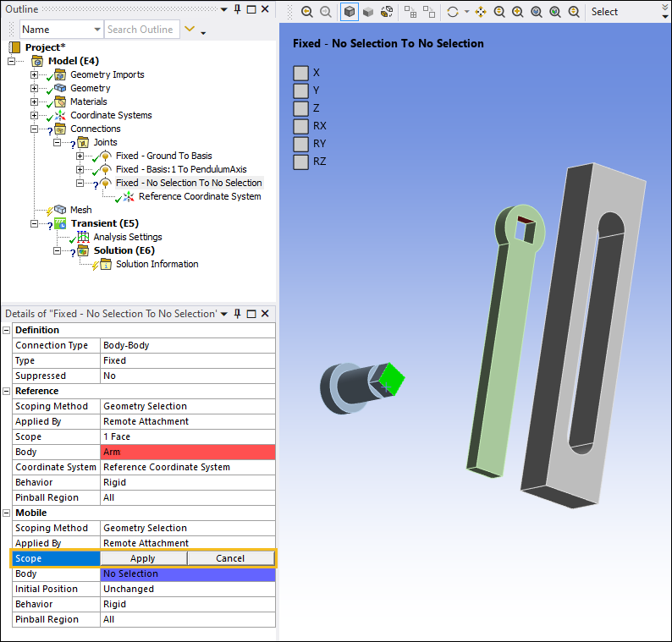Enable the Z checkbox
Image resolution: width=672 pixels, height=642 pixels.
300,108
